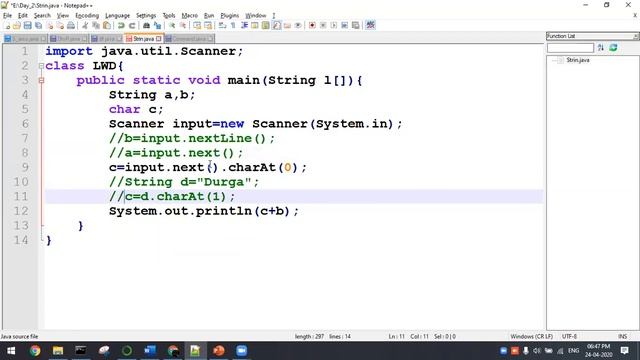
Task: Click the UTF-8 encoding status entry
Action: 569,336
